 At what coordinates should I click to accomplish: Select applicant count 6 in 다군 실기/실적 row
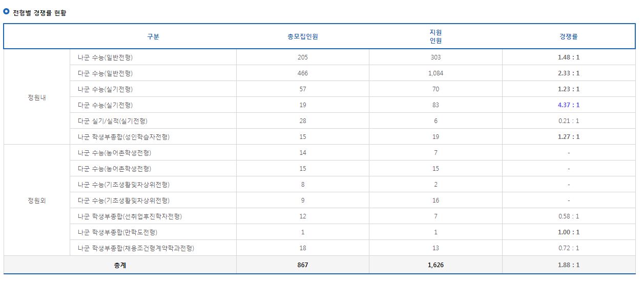(435, 121)
